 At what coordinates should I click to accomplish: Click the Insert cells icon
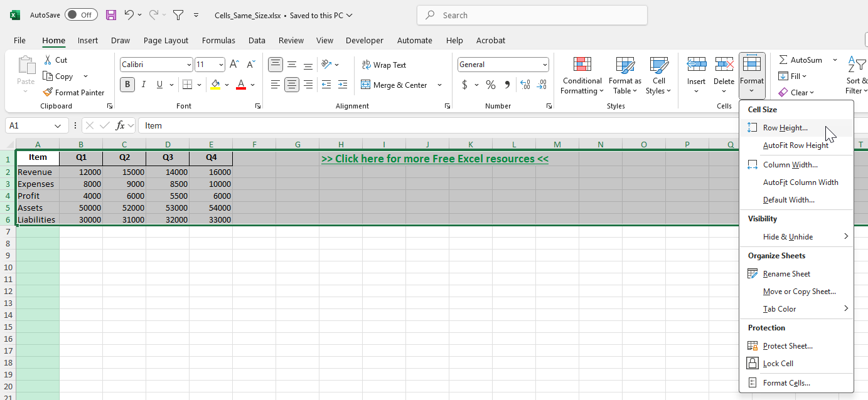point(697,64)
